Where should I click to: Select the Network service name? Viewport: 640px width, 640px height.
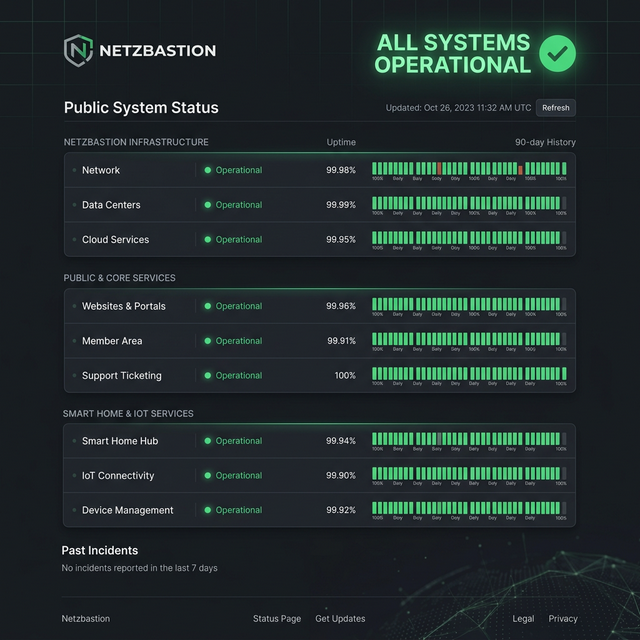point(101,170)
